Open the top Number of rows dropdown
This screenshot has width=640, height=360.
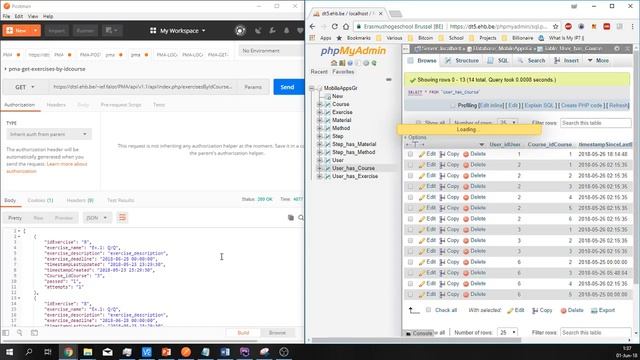[507, 123]
